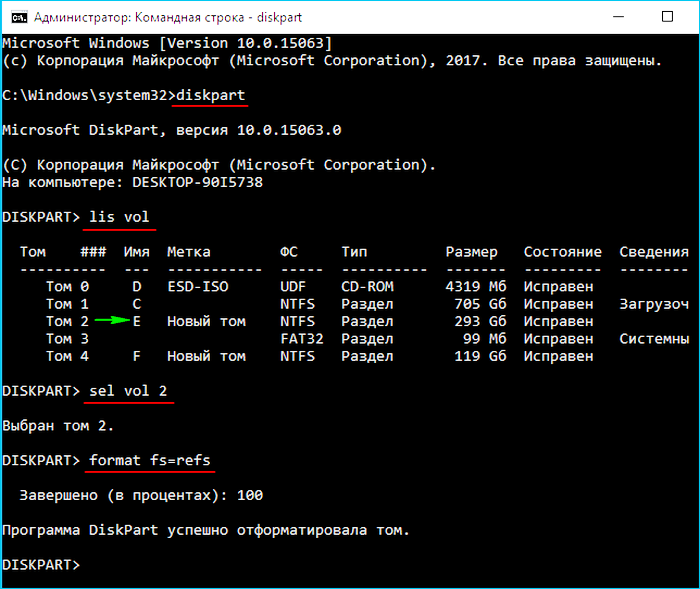700x589 pixels.
Task: Click the green arrow pointing to volume E
Action: click(x=113, y=321)
